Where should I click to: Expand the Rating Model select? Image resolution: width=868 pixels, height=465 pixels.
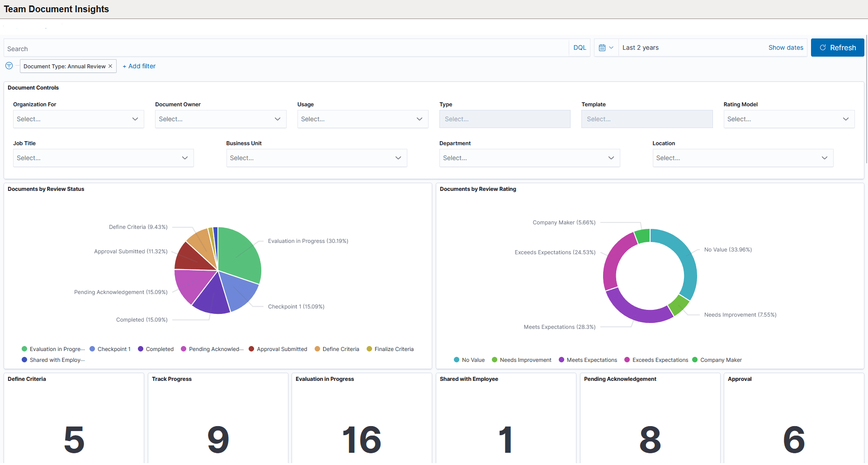pyautogui.click(x=788, y=119)
